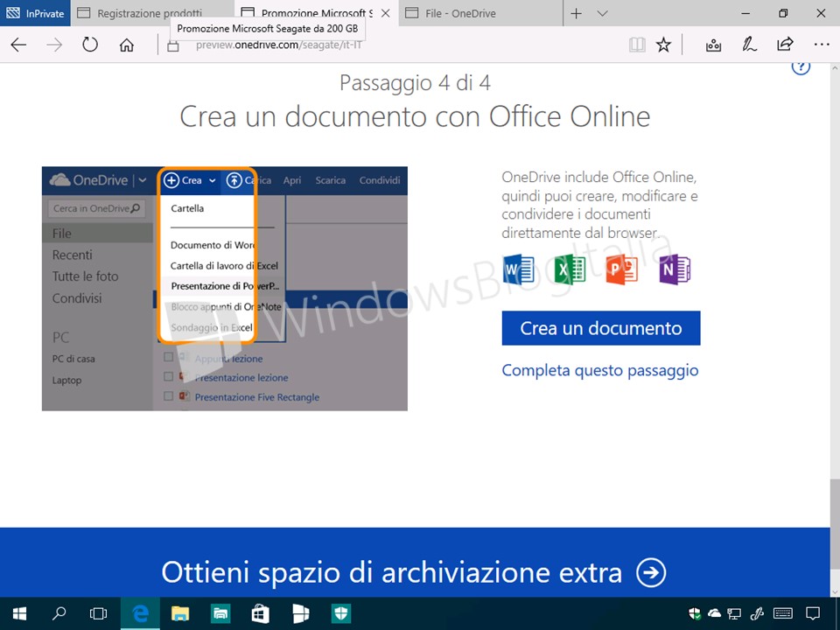The height and width of the screenshot is (630, 840).
Task: Open the green app icon beside File Explorer
Action: point(220,613)
